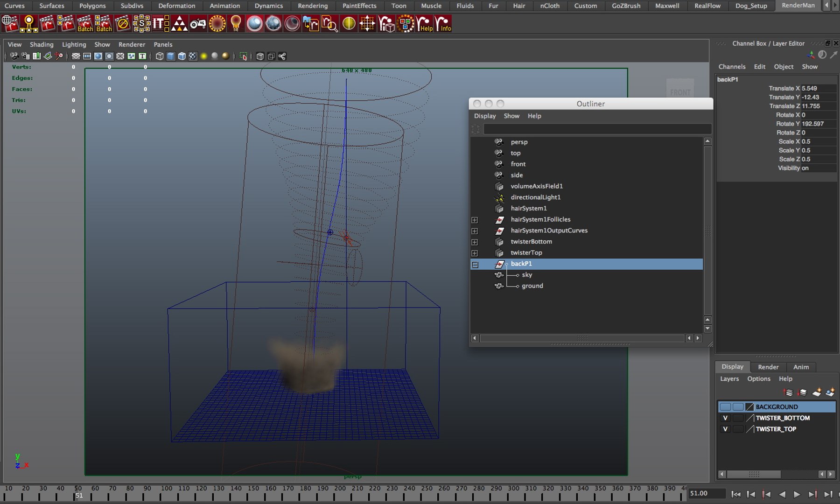Toggle visibility of TWISTER_BOTTOM layer
This screenshot has height=504, width=840.
point(725,418)
